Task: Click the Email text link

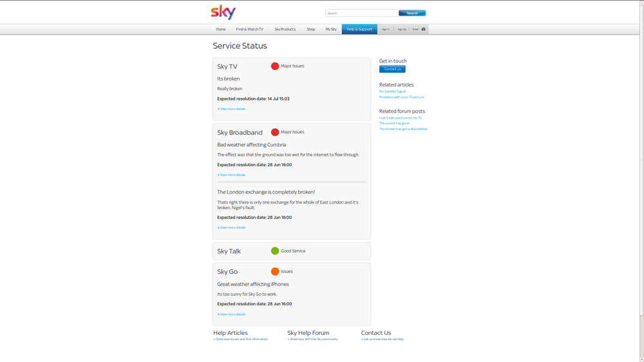Action: tap(415, 29)
